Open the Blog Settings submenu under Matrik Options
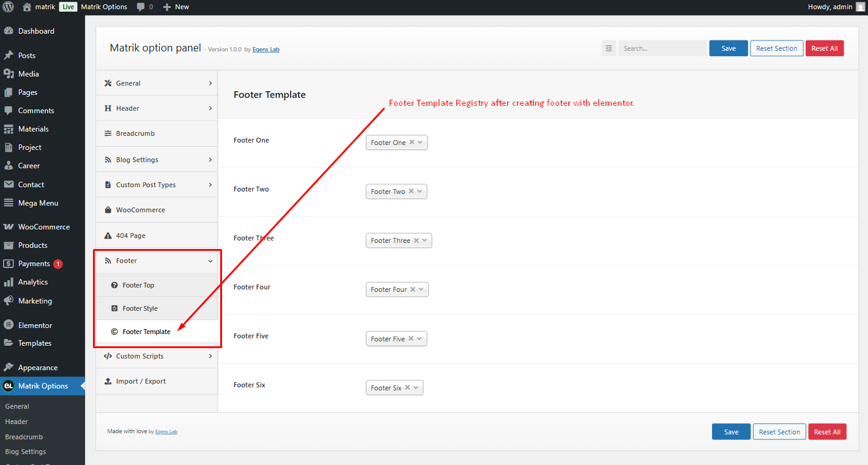 (x=26, y=452)
